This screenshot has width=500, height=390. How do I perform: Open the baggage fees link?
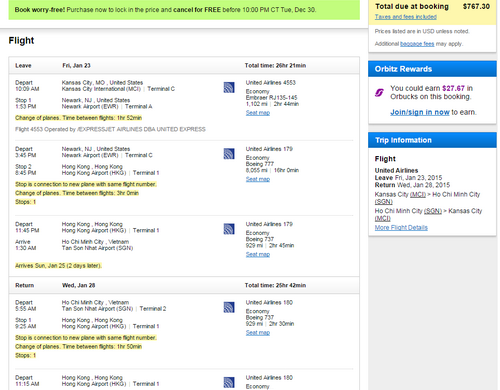[x=417, y=44]
